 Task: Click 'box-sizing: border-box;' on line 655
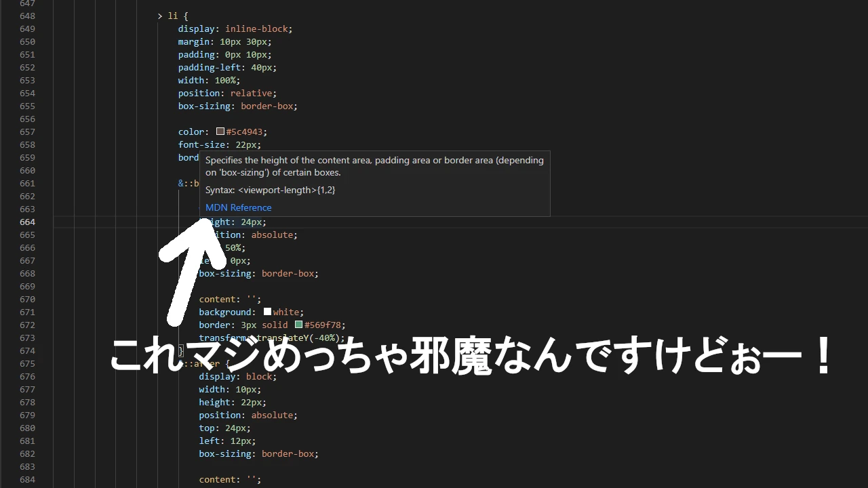click(238, 106)
